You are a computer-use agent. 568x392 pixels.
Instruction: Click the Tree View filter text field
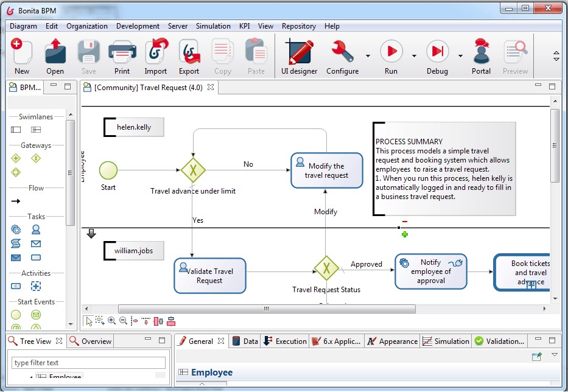tap(88, 363)
